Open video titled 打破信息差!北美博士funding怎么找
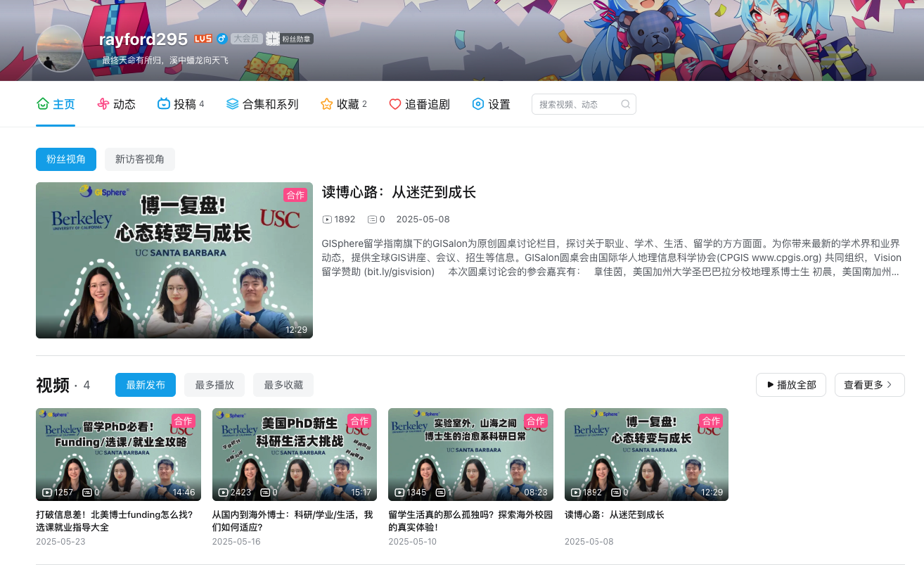The image size is (924, 565). [115, 521]
